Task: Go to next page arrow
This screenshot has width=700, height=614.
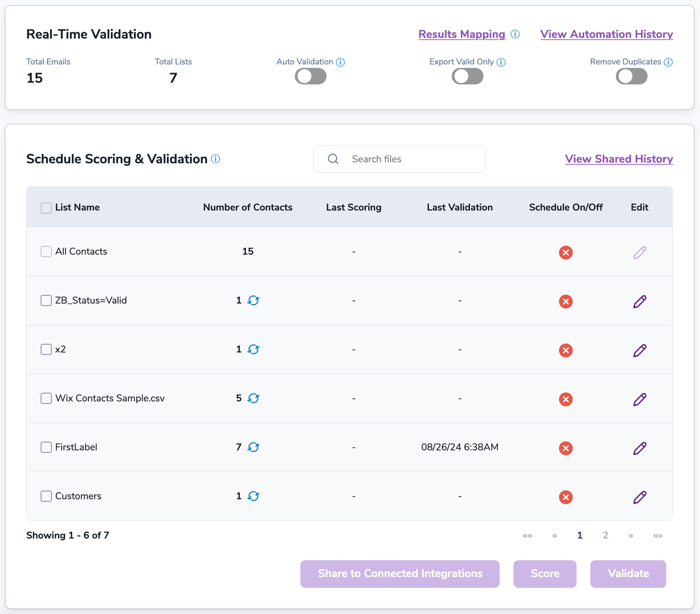Action: point(631,536)
